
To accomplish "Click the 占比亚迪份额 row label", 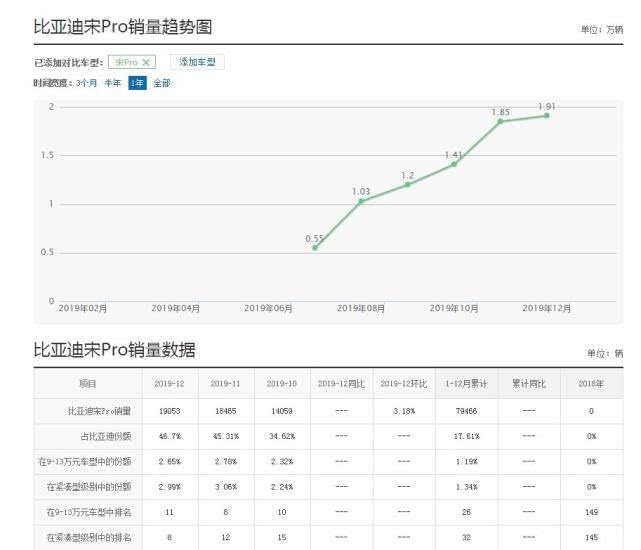I will (x=106, y=436).
